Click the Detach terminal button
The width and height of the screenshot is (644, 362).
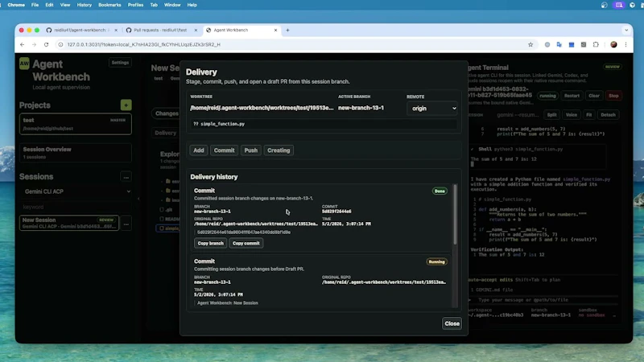tap(609, 115)
